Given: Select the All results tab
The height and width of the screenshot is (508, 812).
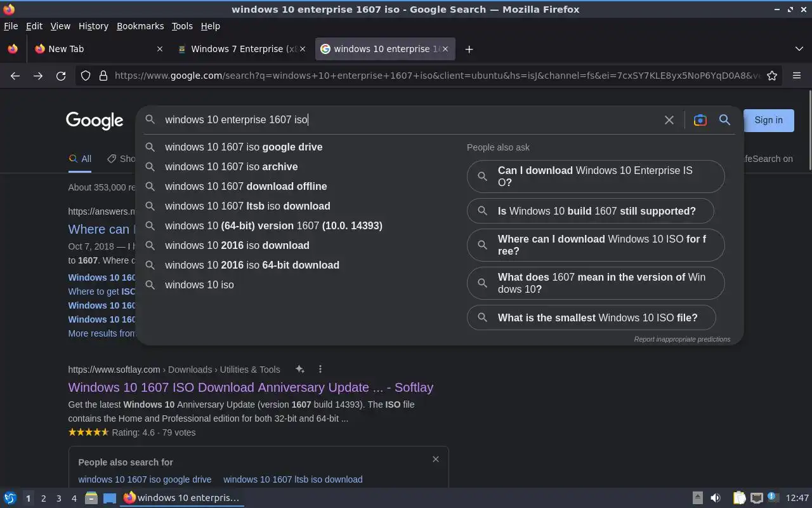Looking at the screenshot, I should [80, 159].
